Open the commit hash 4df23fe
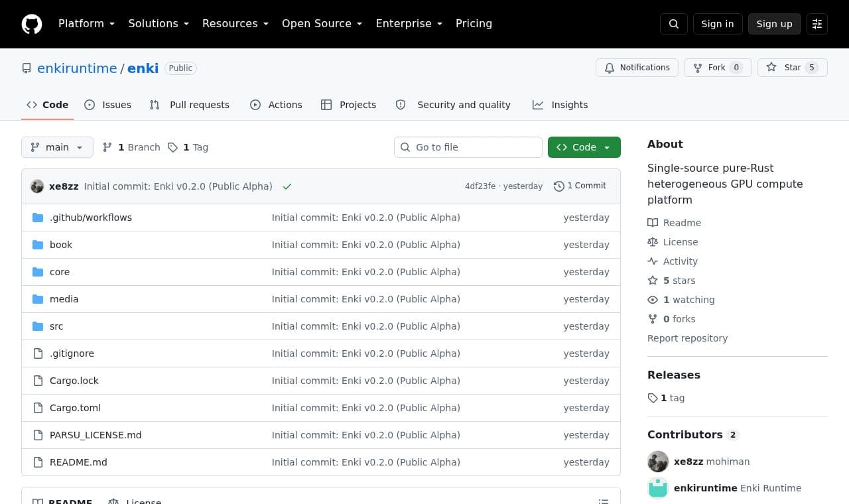The width and height of the screenshot is (849, 504). click(480, 186)
